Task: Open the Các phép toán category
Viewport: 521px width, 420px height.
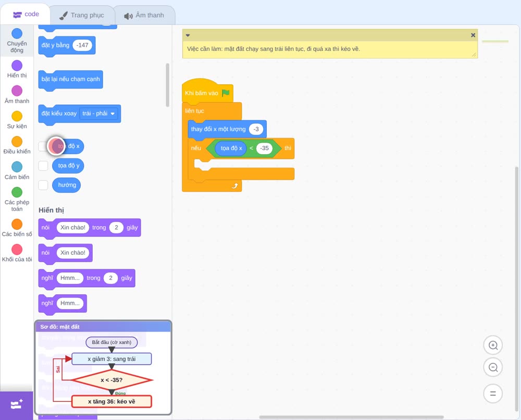Action: point(17,200)
